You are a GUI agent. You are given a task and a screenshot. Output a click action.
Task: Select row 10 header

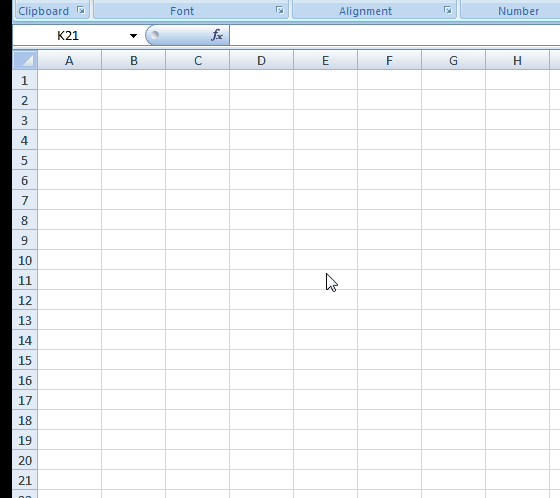(x=25, y=260)
